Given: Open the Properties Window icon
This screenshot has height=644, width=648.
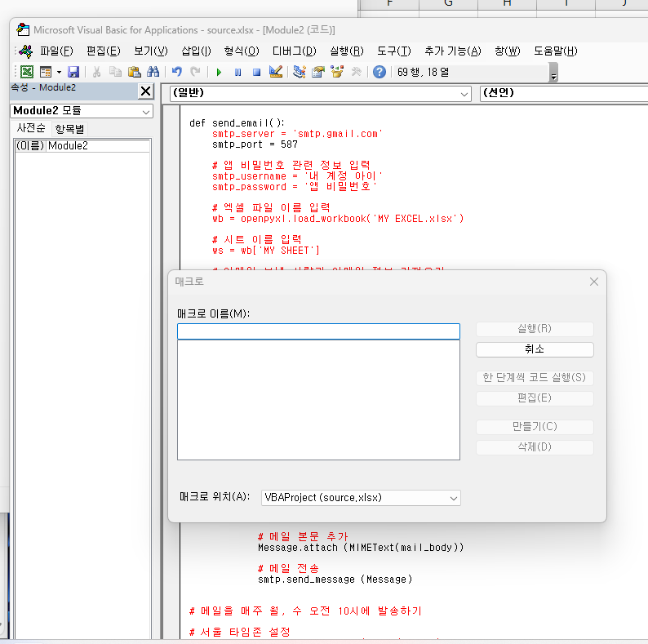Looking at the screenshot, I should [x=318, y=72].
